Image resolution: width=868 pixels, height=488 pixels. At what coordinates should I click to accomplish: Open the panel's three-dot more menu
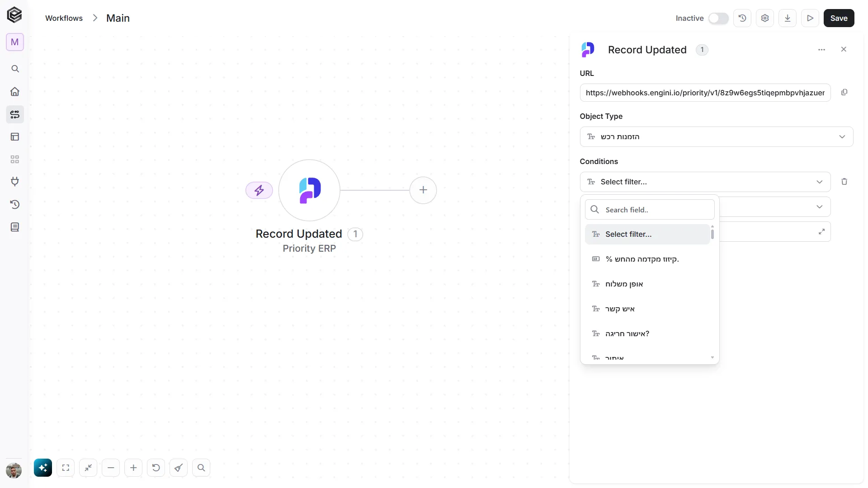[821, 50]
